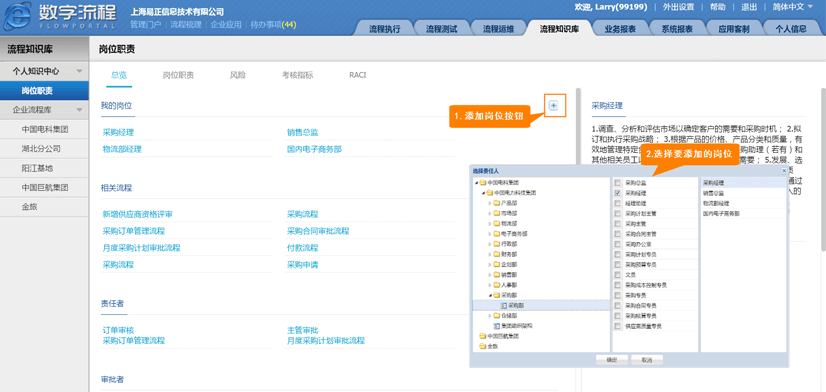This screenshot has height=392, width=826.
Task: Select 湖北分公司 in the sidebar
Action: pos(41,149)
